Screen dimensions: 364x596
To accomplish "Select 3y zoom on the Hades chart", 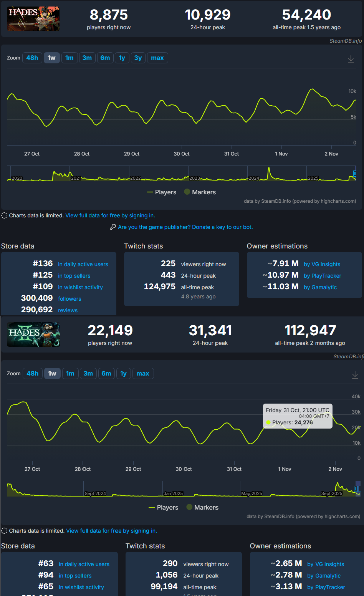I will pos(138,58).
